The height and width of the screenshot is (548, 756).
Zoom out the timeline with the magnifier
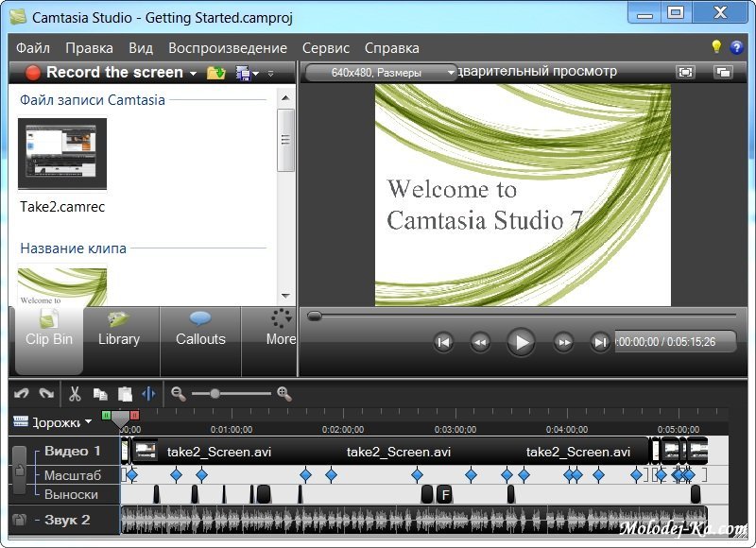[x=179, y=394]
